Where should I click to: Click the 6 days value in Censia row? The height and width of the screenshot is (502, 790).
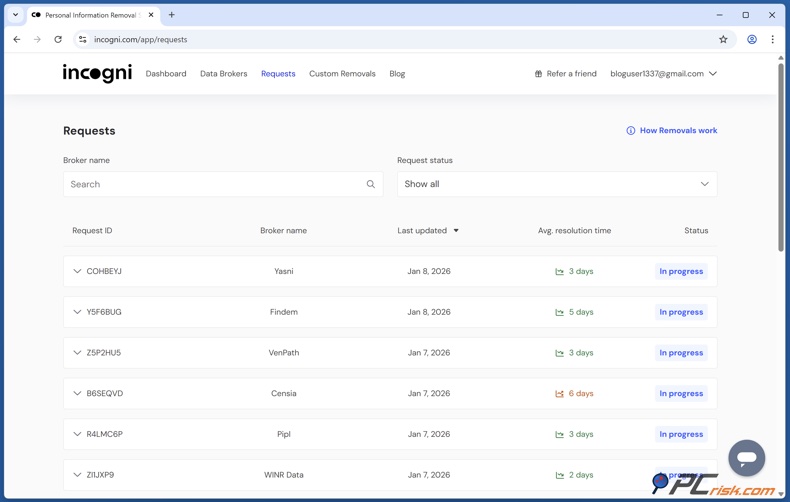[581, 394]
